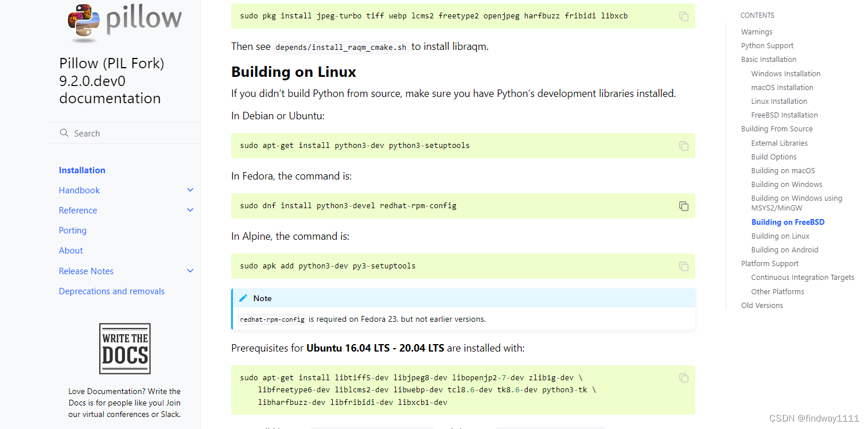Viewport: 868px width, 429px height.
Task: Open the Deprecations and removals page
Action: pyautogui.click(x=112, y=291)
